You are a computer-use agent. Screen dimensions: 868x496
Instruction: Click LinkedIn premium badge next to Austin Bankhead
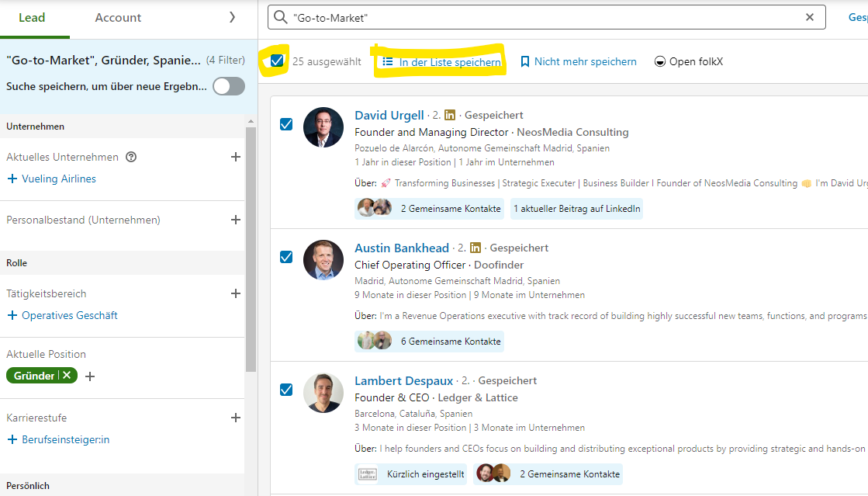475,247
